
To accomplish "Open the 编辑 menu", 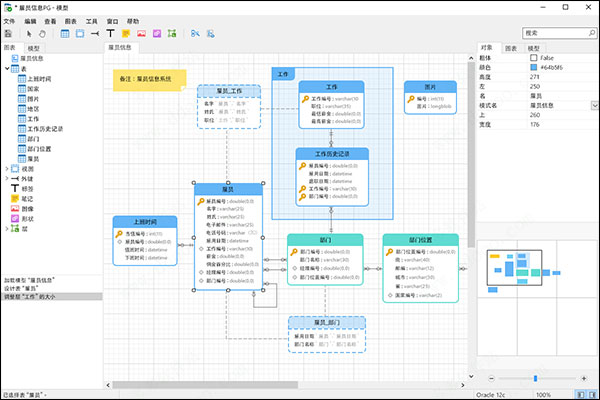I will point(30,21).
